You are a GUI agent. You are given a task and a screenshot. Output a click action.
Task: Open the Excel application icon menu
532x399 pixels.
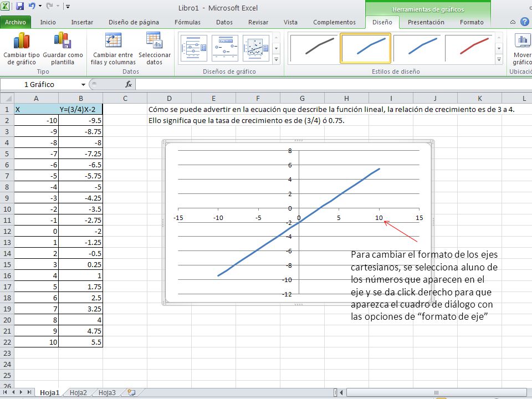tap(5, 6)
